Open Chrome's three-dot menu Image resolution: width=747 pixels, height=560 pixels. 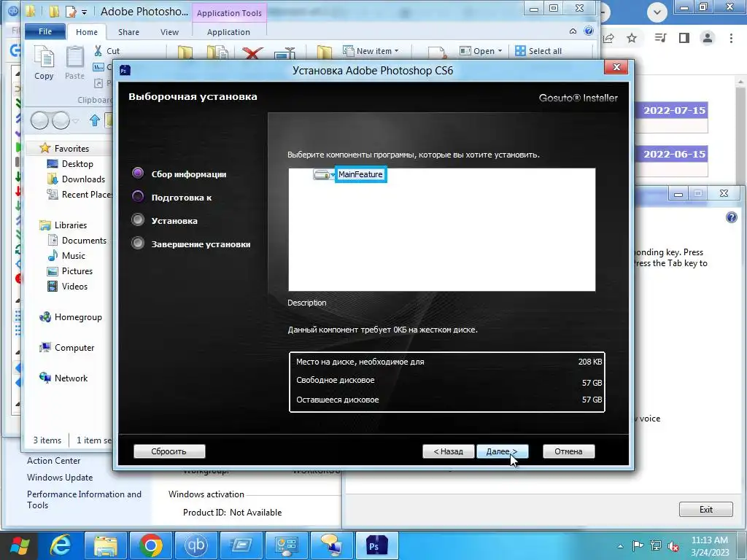click(x=731, y=38)
